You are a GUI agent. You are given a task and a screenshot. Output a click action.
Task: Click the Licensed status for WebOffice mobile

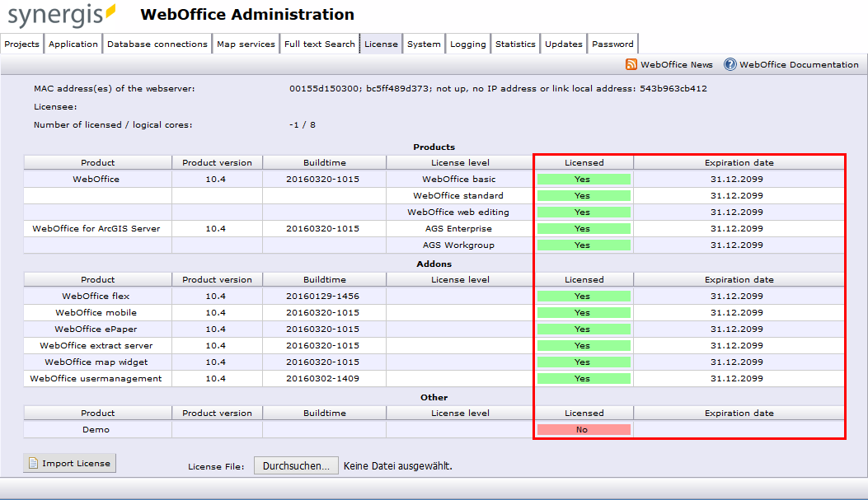pyautogui.click(x=584, y=312)
